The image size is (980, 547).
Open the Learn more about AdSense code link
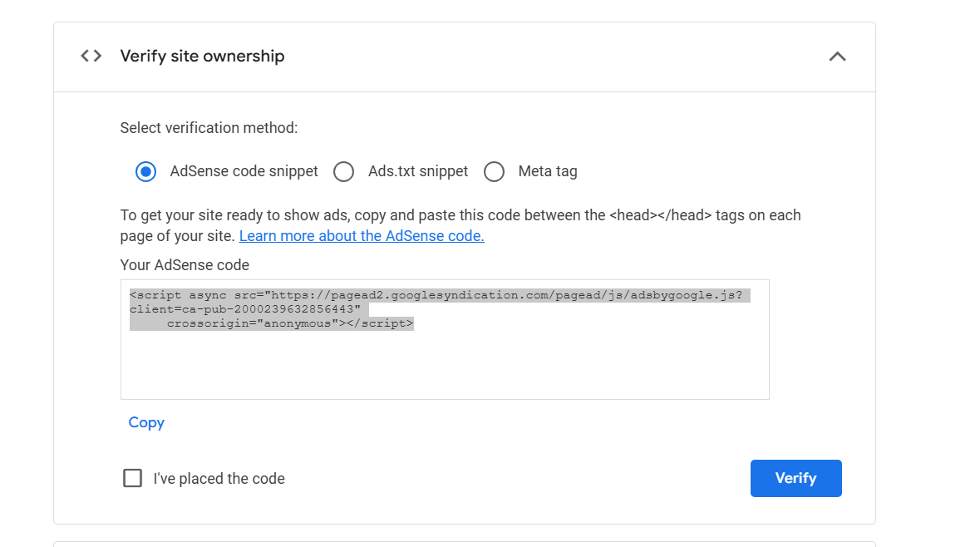coord(362,236)
